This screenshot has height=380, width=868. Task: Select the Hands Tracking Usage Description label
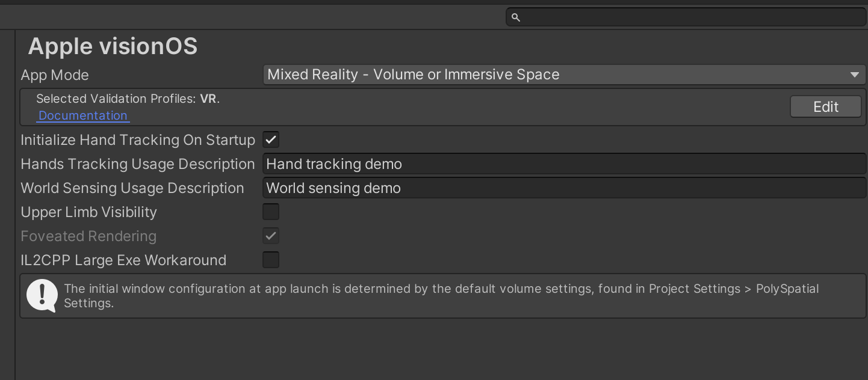[138, 164]
